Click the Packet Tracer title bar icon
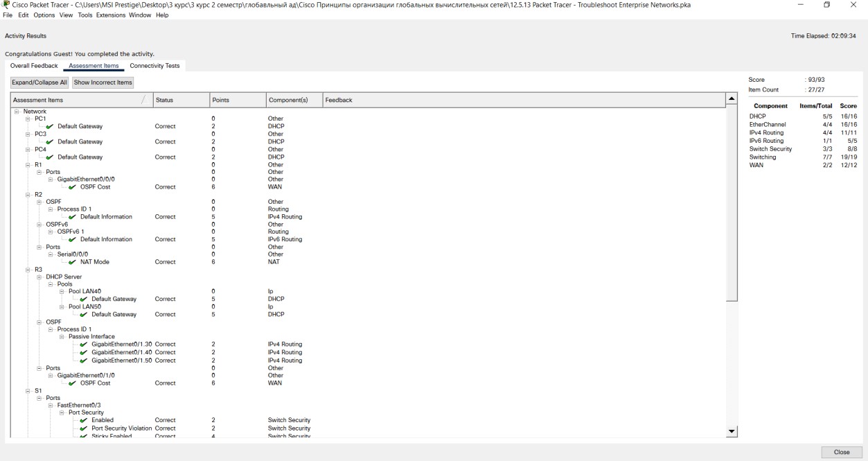Viewport: 868px width, 461px height. coord(7,5)
